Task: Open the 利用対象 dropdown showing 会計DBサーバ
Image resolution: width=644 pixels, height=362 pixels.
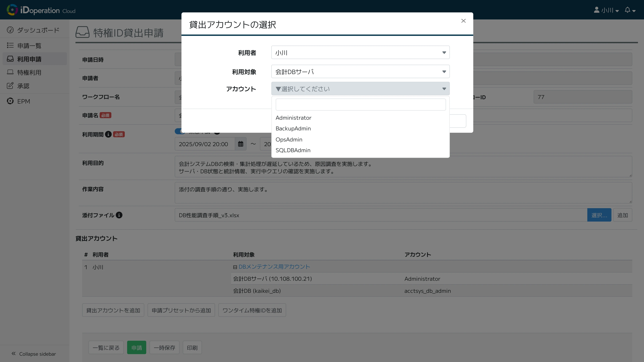Action: tap(360, 71)
